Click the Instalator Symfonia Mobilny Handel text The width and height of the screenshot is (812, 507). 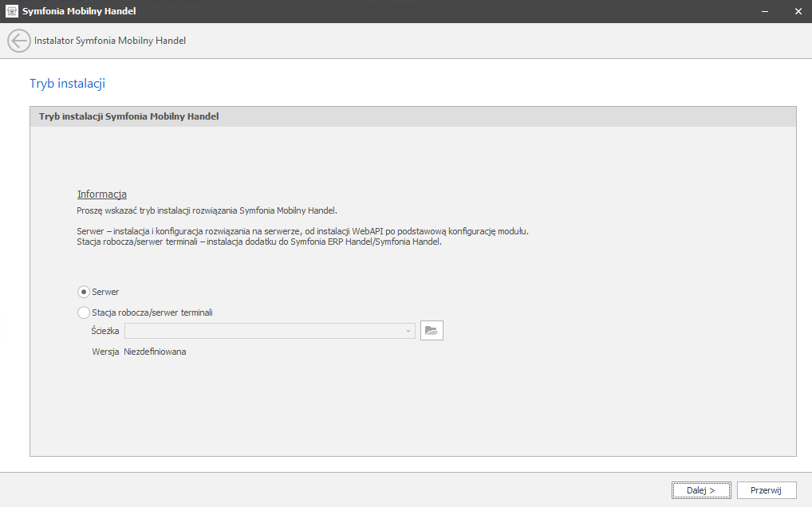pos(110,41)
